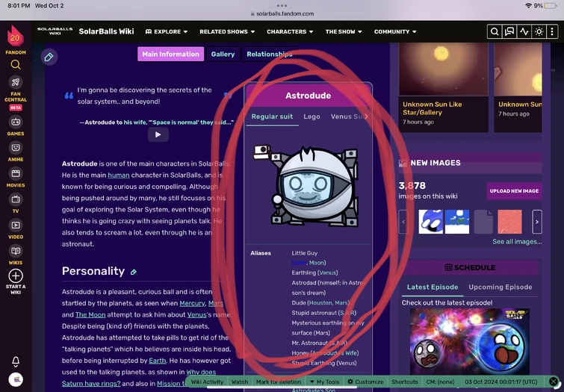
Task: Click the Upload New Image button
Action: (x=514, y=191)
